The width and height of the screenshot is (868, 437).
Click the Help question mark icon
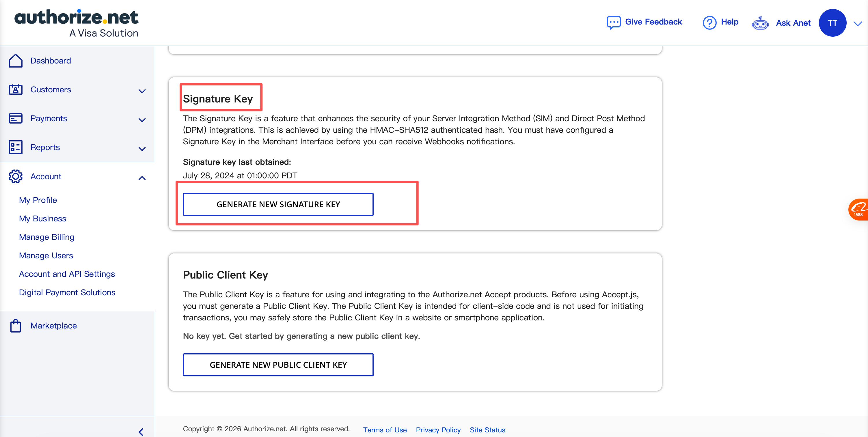pyautogui.click(x=709, y=23)
